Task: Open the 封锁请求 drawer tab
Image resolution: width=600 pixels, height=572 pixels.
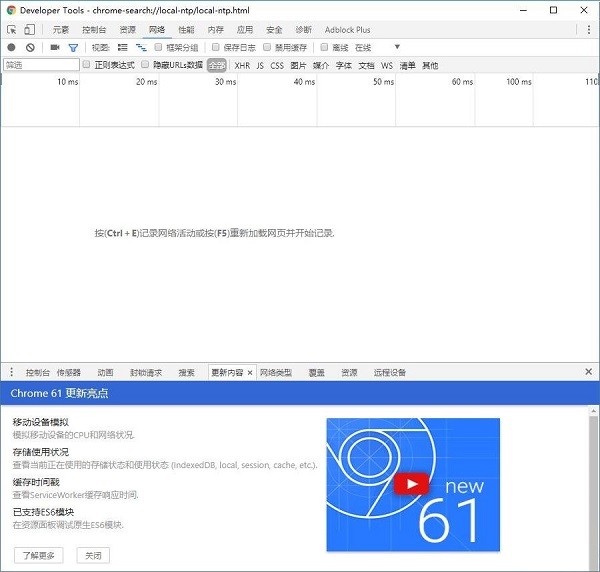Action: (146, 373)
